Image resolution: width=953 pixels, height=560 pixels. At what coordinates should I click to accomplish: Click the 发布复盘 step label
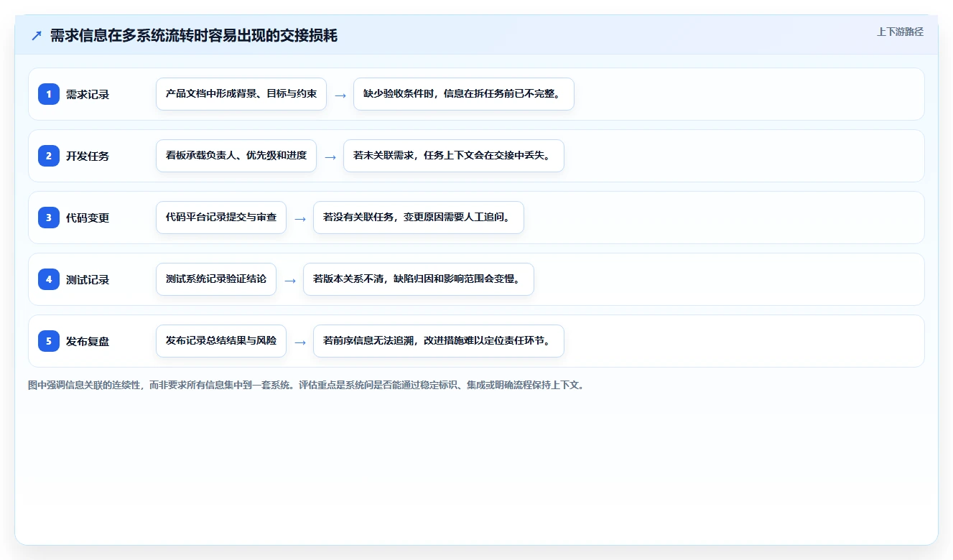tap(88, 341)
